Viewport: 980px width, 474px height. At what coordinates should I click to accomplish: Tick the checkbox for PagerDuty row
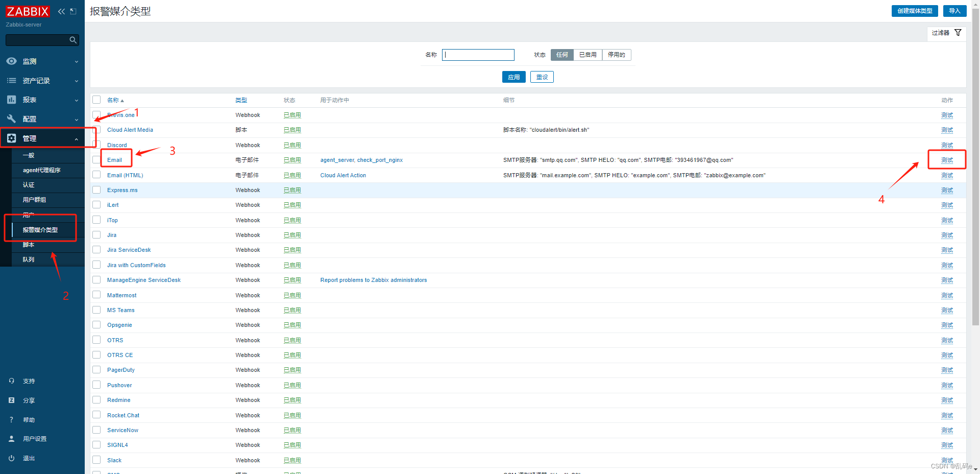point(96,370)
